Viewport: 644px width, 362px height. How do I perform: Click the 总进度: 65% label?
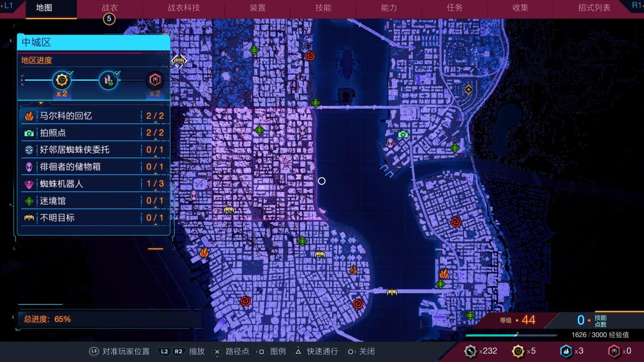pos(47,319)
